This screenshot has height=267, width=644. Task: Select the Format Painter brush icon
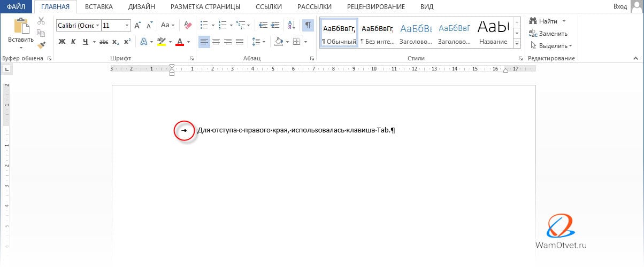pyautogui.click(x=42, y=45)
